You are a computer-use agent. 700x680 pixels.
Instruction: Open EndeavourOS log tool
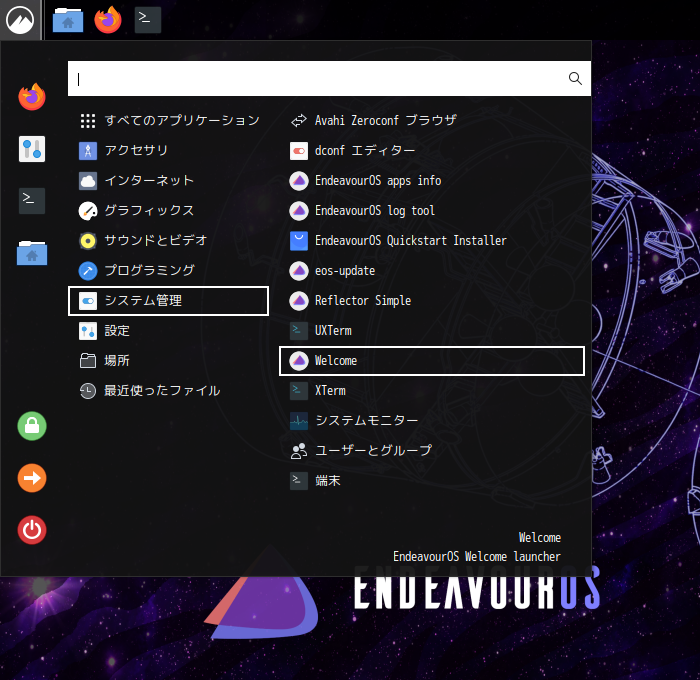coord(432,211)
